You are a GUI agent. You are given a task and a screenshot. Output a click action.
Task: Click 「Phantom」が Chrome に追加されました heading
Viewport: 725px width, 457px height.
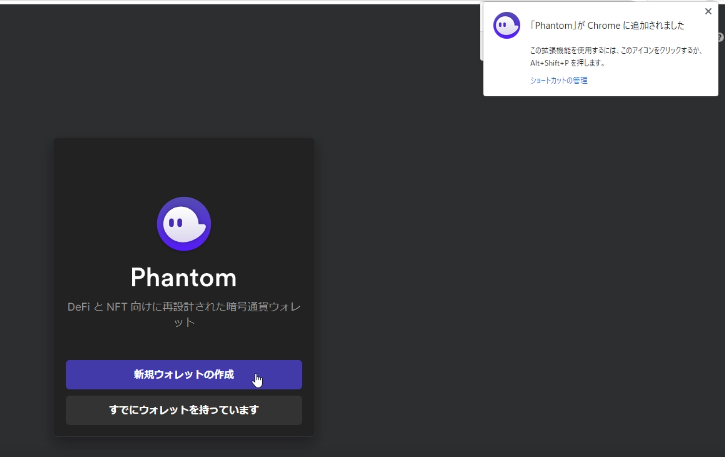pos(607,25)
